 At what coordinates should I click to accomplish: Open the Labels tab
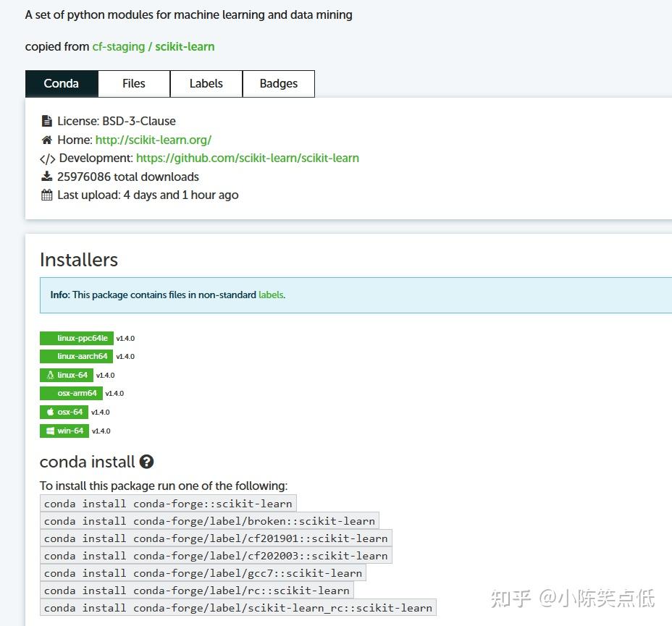pyautogui.click(x=206, y=83)
